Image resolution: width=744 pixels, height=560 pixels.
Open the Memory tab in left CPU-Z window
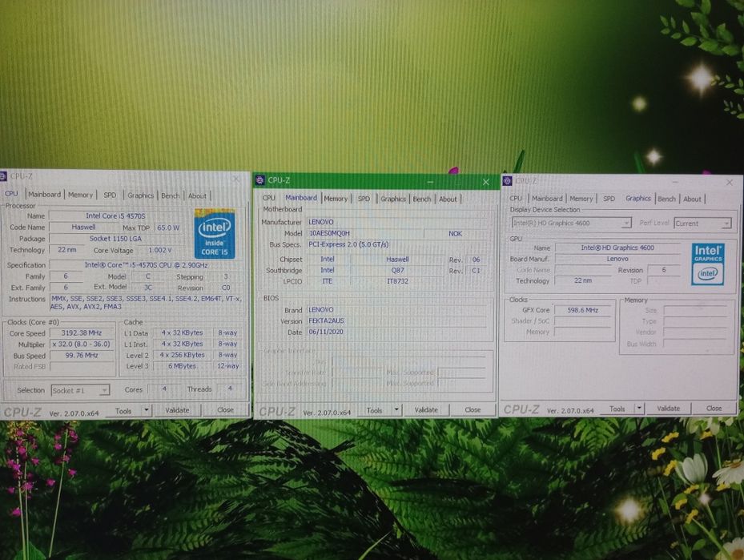(x=80, y=195)
